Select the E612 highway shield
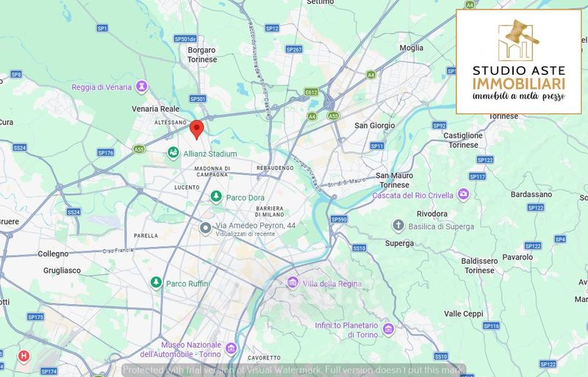This screenshot has width=588, height=377. pyautogui.click(x=311, y=93)
